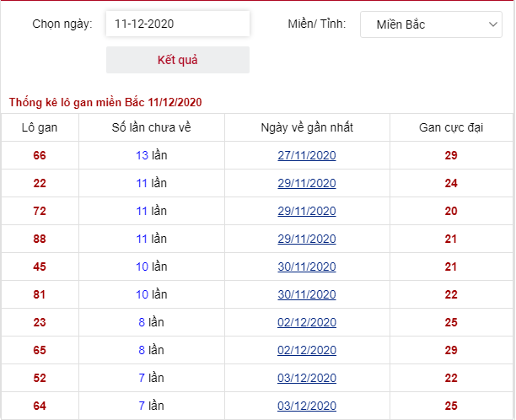Open the 30/11/2020 link in row 45

pos(307,267)
